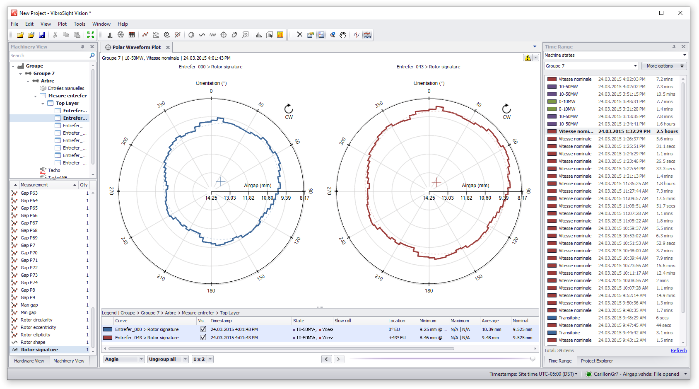
Task: Click the copy toolbar icon
Action: pos(66,35)
